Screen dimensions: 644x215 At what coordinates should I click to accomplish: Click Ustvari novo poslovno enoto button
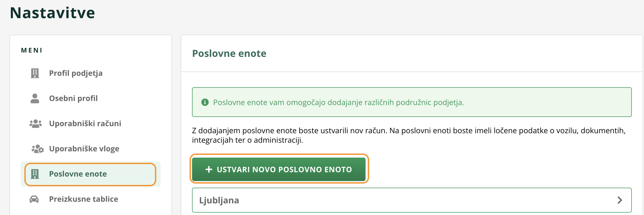point(279,170)
